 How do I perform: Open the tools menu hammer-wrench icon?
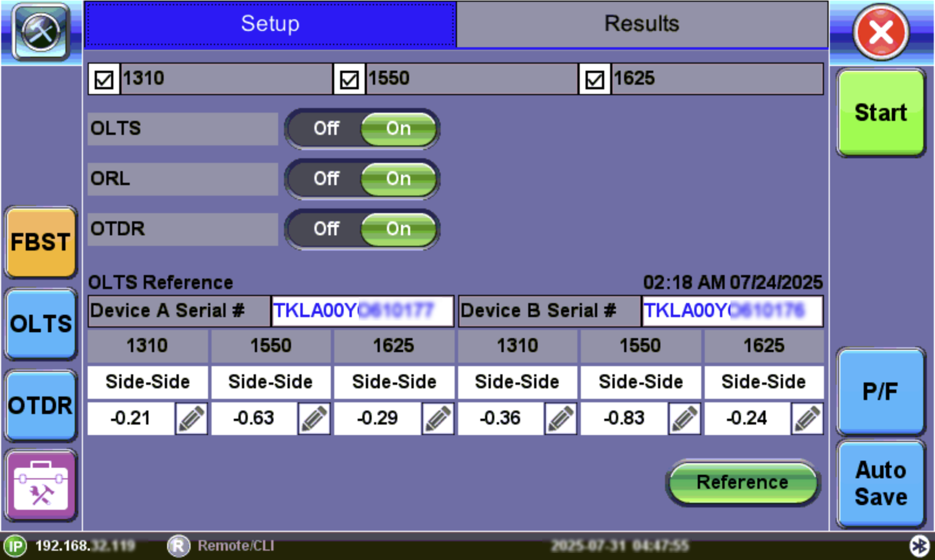[x=40, y=32]
